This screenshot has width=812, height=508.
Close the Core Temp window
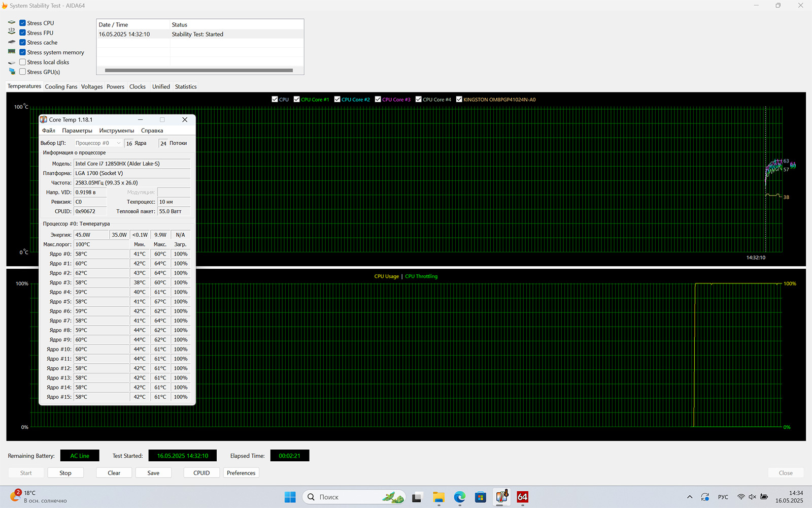point(185,120)
